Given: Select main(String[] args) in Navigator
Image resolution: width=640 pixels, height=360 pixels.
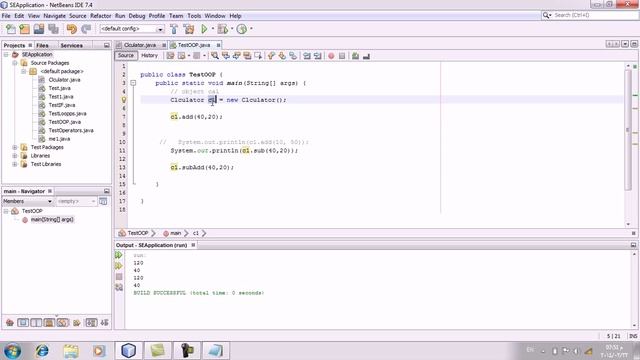Looking at the screenshot, I should point(52,220).
